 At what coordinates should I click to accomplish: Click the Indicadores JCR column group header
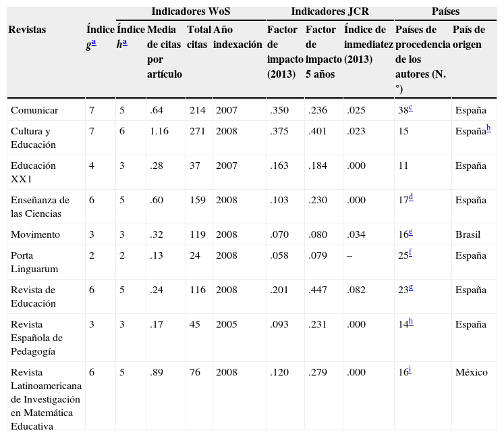point(330,11)
